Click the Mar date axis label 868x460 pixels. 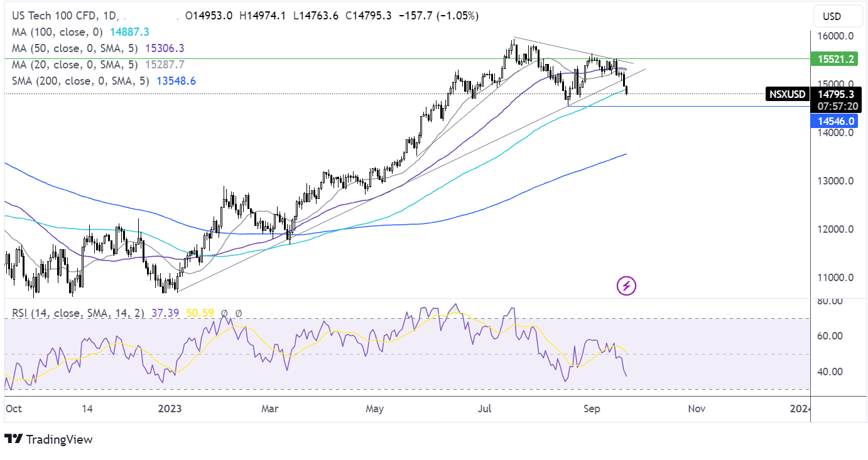point(269,409)
